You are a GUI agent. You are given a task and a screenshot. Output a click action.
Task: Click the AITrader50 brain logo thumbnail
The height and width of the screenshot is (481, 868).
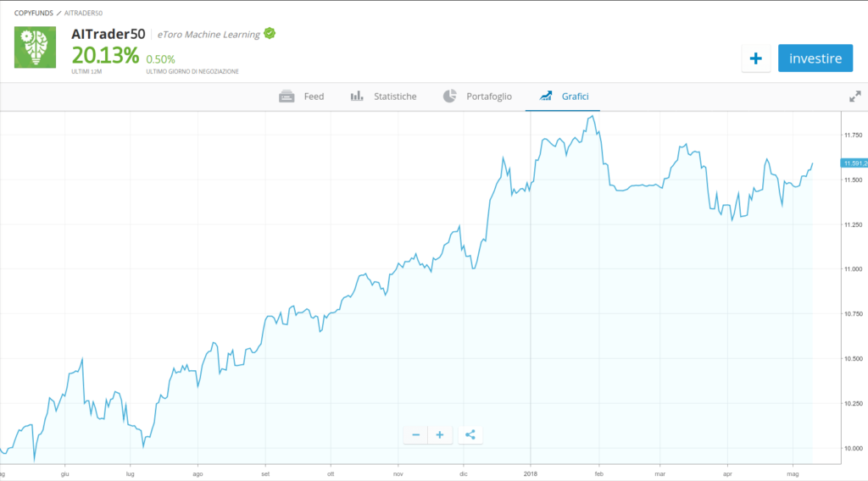(35, 47)
